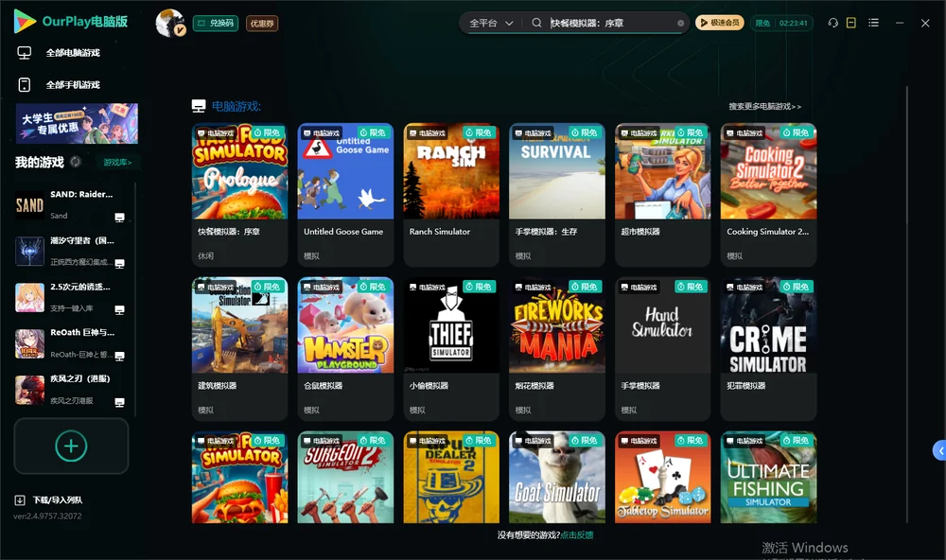Open the hamburger list menu icon
946x560 pixels.
pyautogui.click(x=873, y=23)
